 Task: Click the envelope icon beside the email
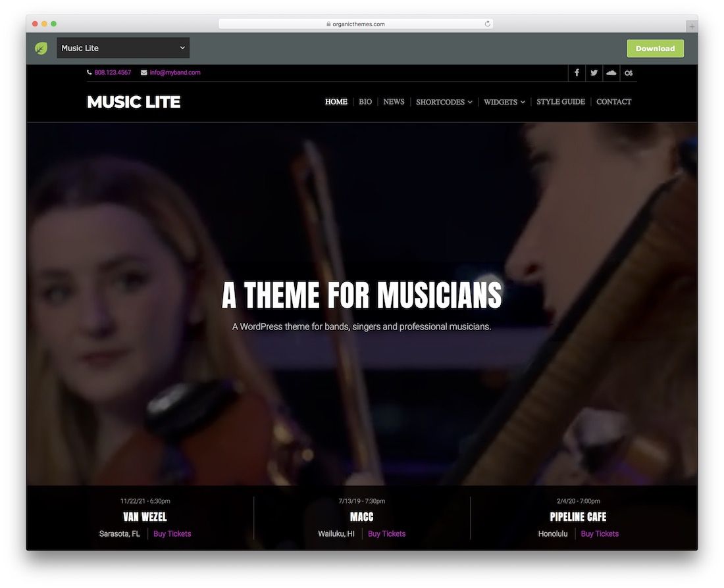coord(143,73)
